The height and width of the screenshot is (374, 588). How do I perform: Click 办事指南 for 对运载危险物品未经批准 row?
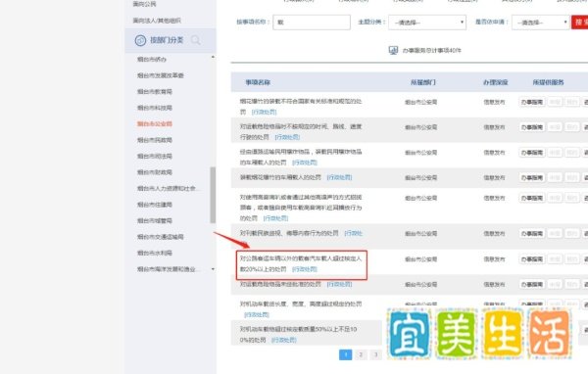tap(532, 285)
